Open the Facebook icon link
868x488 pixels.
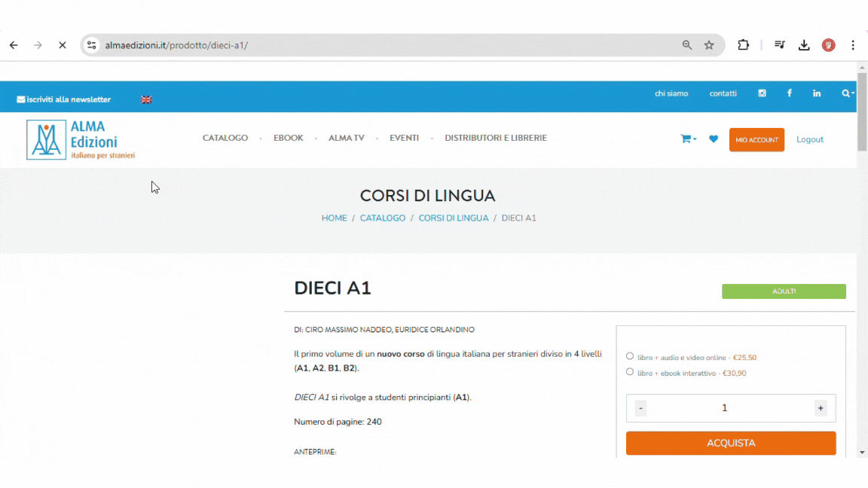790,93
